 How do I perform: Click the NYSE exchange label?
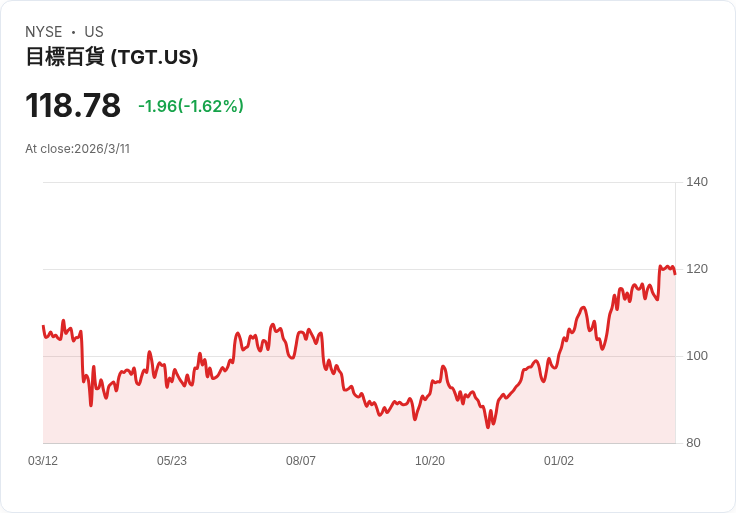(x=44, y=32)
